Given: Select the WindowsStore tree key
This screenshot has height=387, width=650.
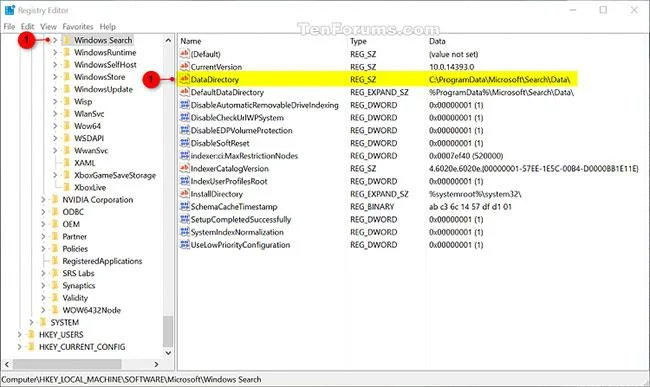Looking at the screenshot, I should pyautogui.click(x=99, y=77).
